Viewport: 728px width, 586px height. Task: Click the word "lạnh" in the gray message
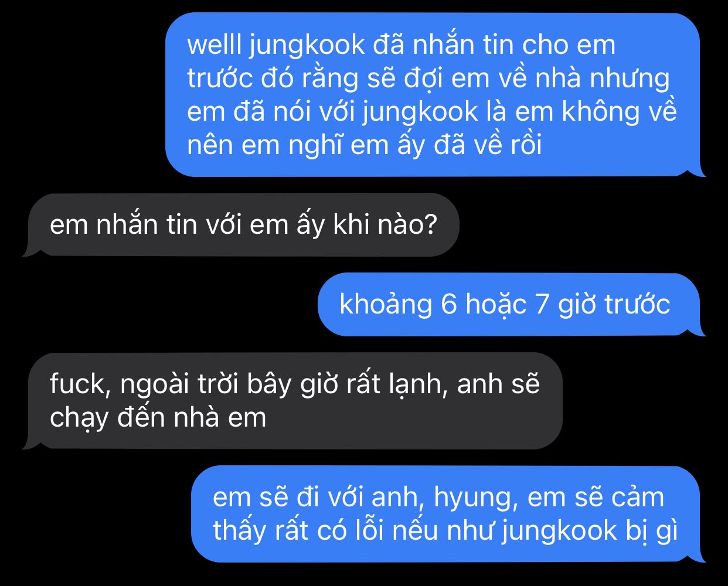[419, 386]
